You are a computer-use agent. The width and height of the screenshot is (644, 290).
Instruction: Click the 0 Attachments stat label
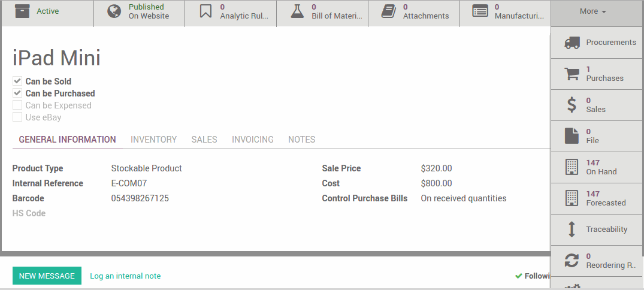[426, 11]
